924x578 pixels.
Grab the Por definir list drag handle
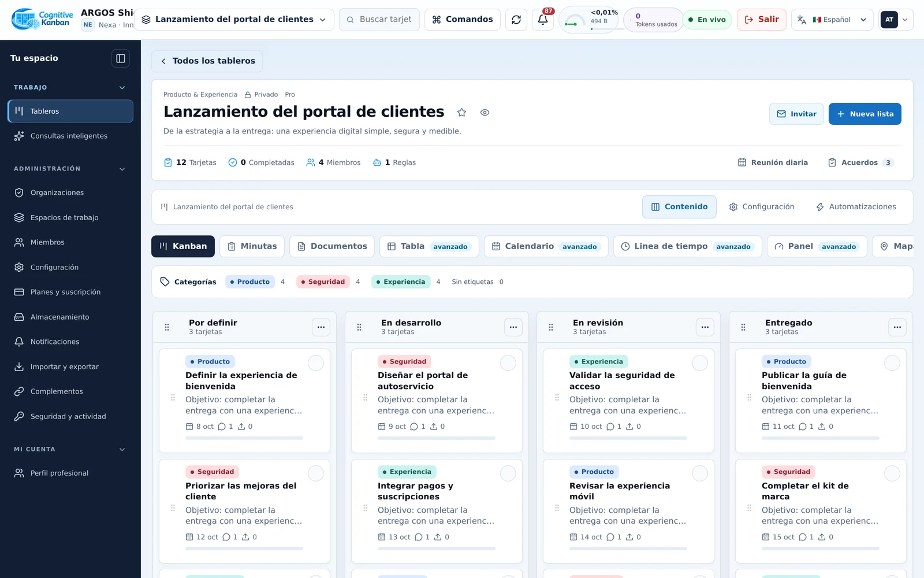coord(167,327)
